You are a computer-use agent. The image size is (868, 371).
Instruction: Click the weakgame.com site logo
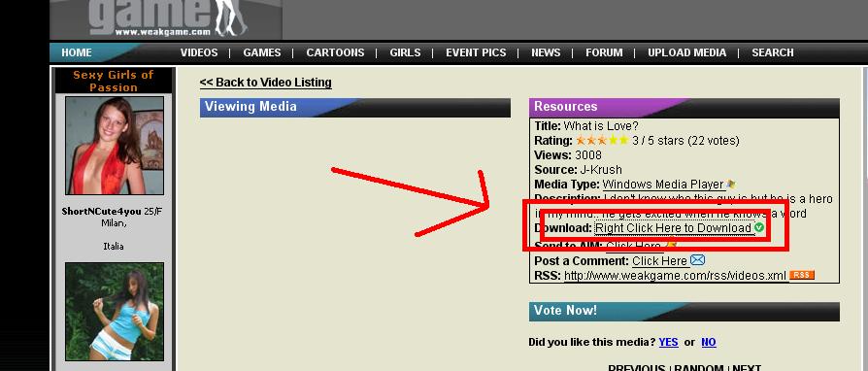[166, 18]
